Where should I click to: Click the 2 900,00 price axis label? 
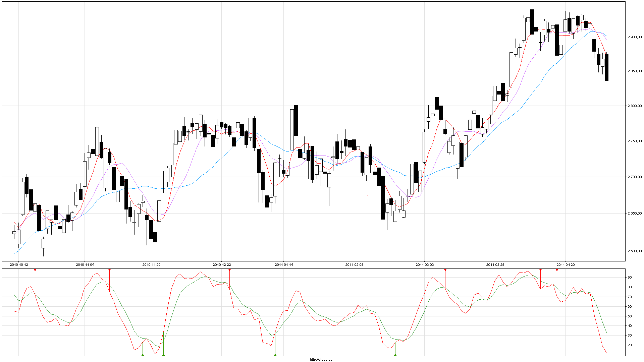(x=634, y=37)
